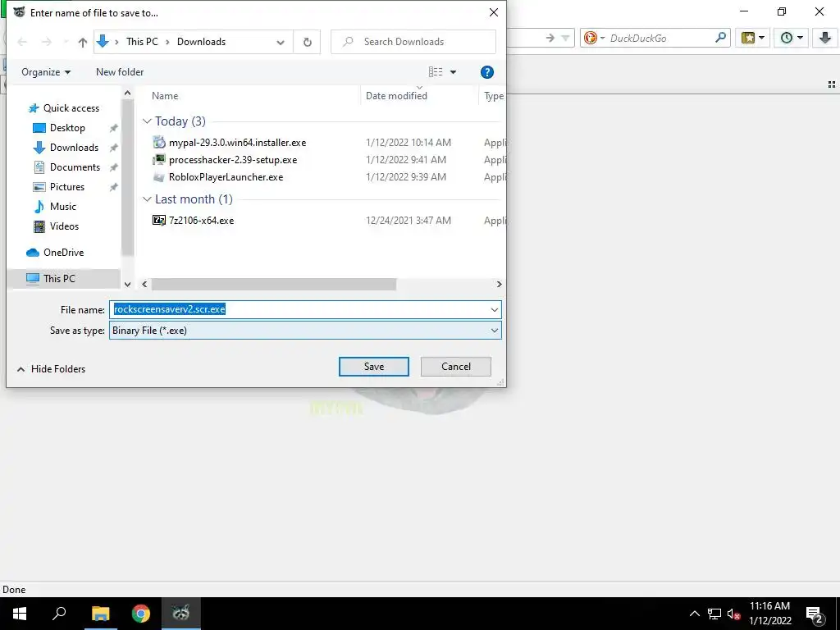
Task: Click the Save button
Action: pyautogui.click(x=374, y=367)
